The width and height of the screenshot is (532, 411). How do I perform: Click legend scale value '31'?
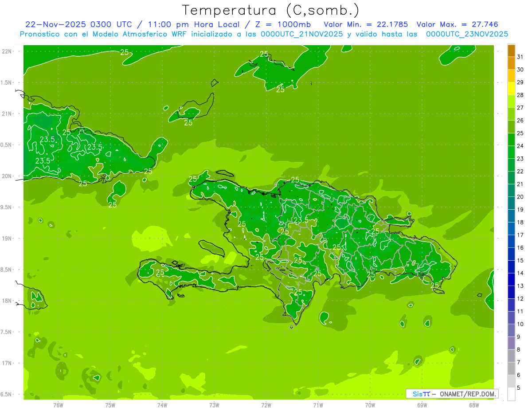pos(520,57)
